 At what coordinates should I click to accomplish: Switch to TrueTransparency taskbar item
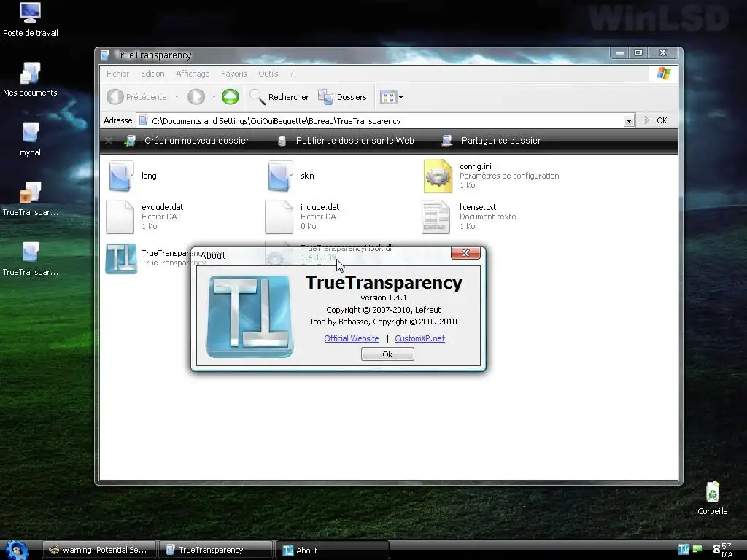pos(215,550)
